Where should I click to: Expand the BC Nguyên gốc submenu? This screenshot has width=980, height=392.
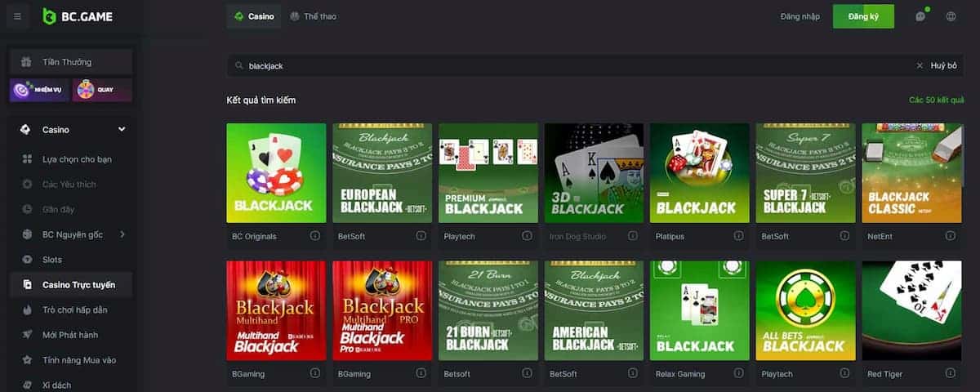click(122, 234)
